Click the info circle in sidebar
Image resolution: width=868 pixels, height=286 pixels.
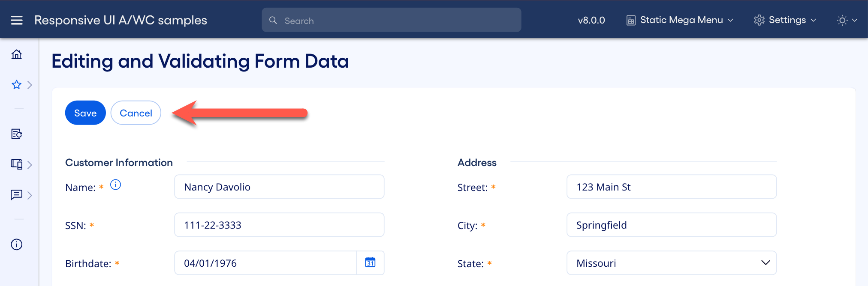point(16,244)
